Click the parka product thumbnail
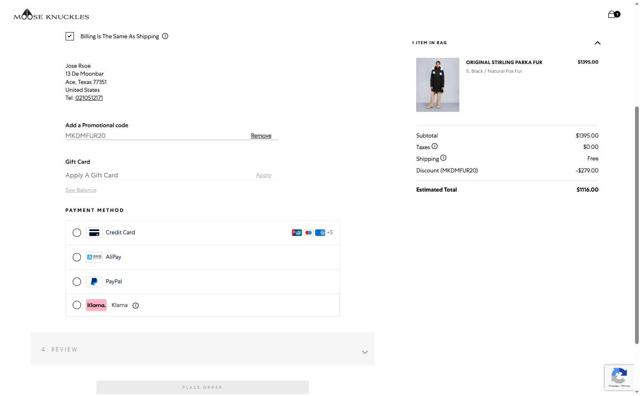The width and height of the screenshot is (640, 396). (438, 85)
